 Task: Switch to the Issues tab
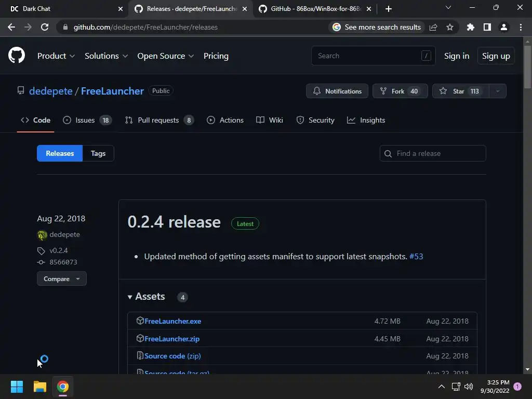[87, 120]
